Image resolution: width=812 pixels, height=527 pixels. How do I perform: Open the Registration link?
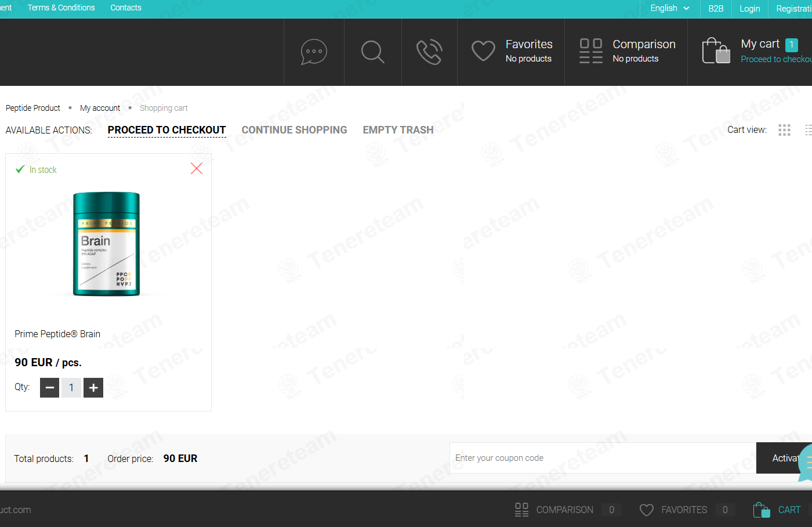pyautogui.click(x=793, y=9)
